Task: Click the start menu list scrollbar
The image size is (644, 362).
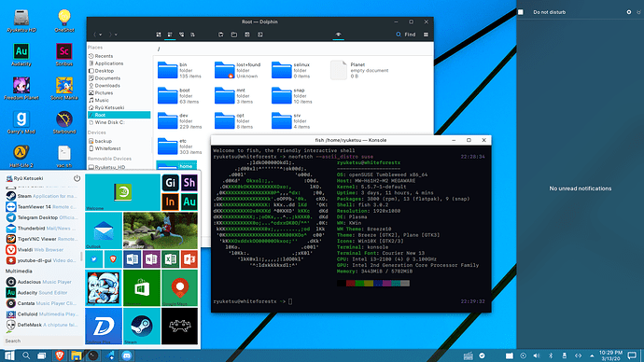Action: 81,258
